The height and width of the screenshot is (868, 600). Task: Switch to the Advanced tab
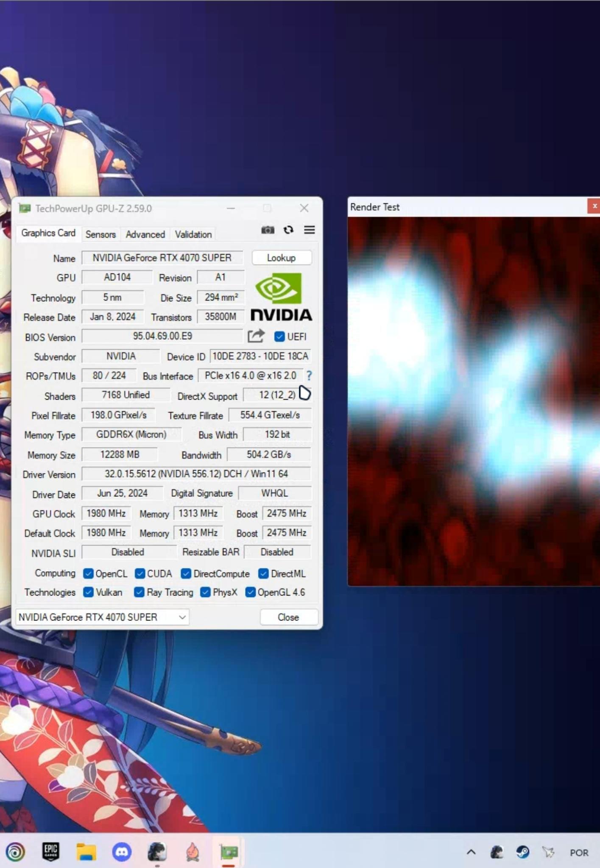145,234
